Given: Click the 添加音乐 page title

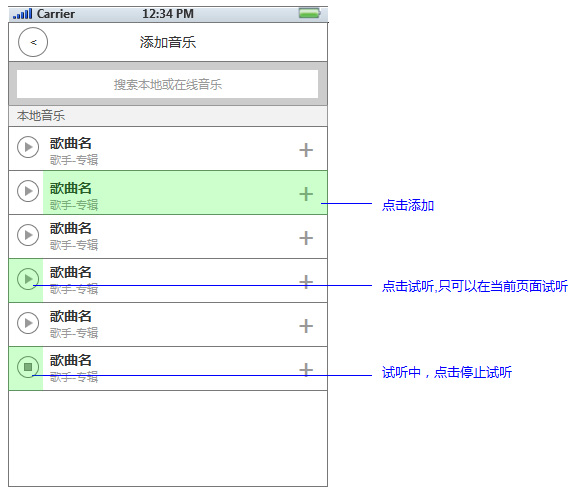Looking at the screenshot, I should 168,42.
